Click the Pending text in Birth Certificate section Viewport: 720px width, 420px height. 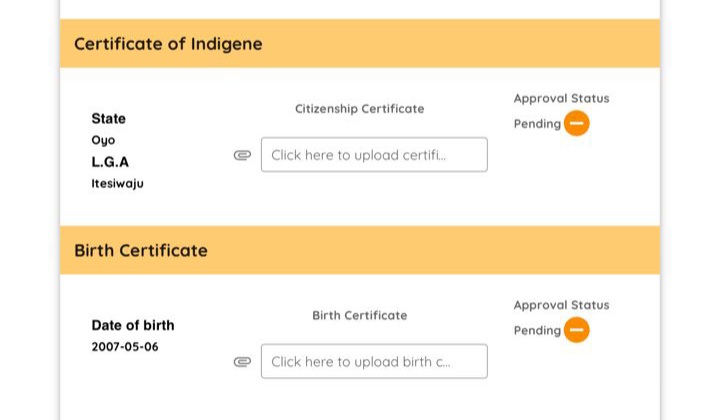(x=537, y=331)
